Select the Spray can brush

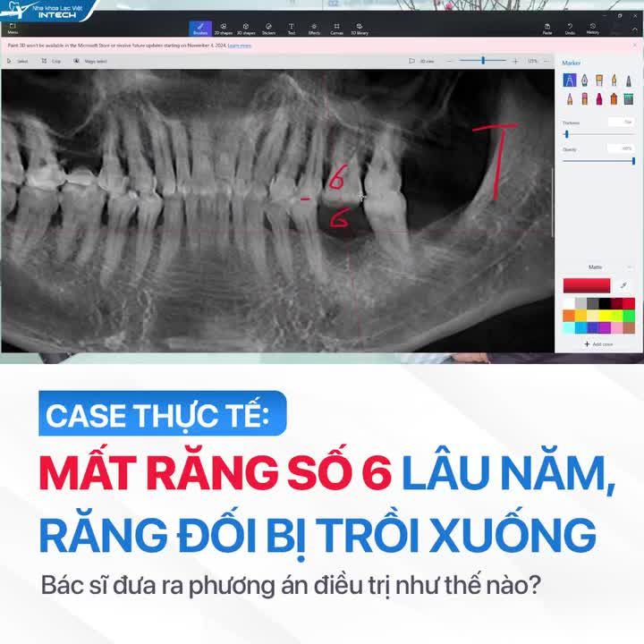point(614,99)
